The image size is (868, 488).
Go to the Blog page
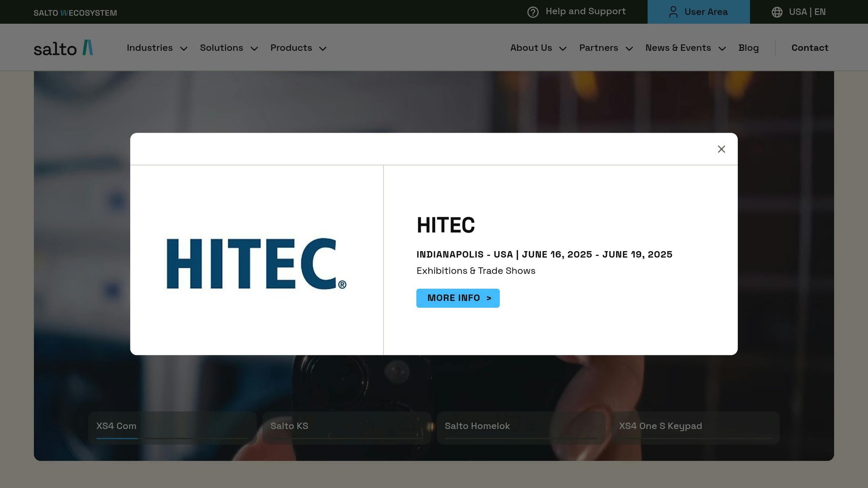[748, 48]
